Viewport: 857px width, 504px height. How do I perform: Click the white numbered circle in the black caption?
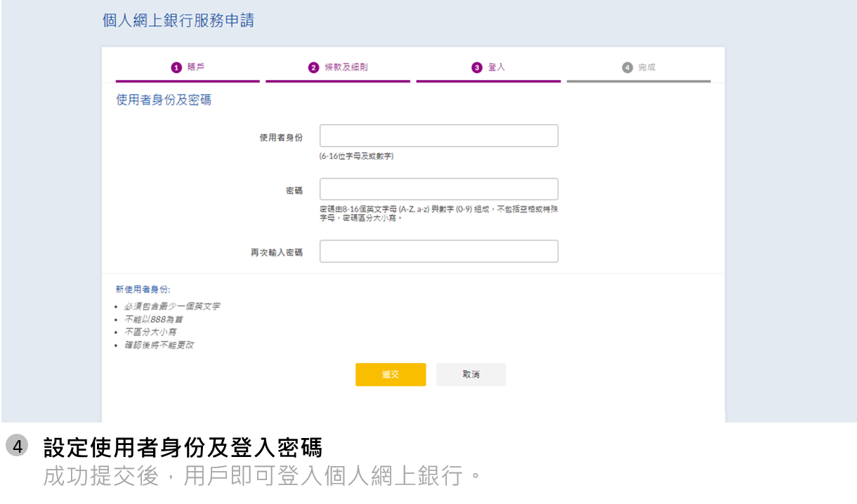(17, 446)
